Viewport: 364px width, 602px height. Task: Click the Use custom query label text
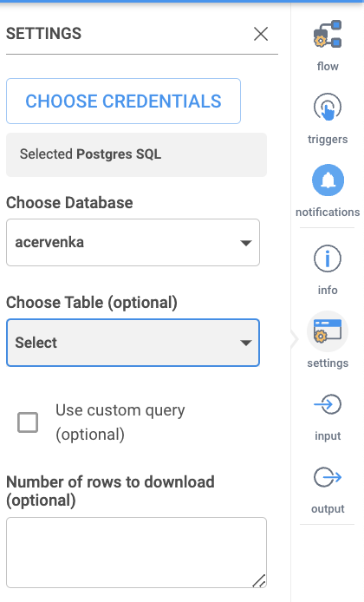tap(120, 422)
